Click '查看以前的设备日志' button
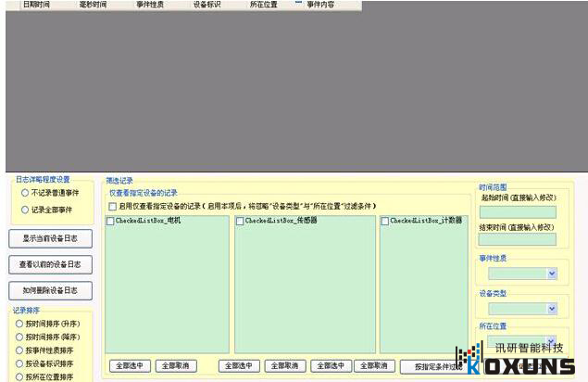The height and width of the screenshot is (382, 588). pyautogui.click(x=51, y=264)
